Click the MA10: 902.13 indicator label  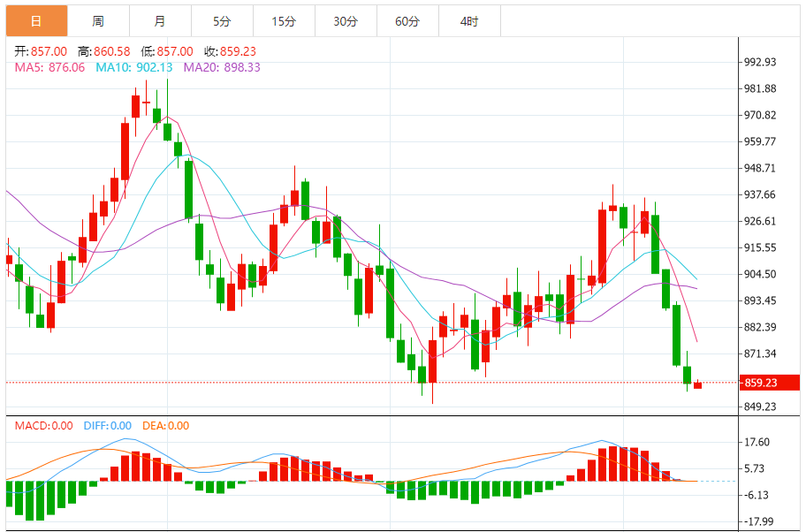[134, 68]
